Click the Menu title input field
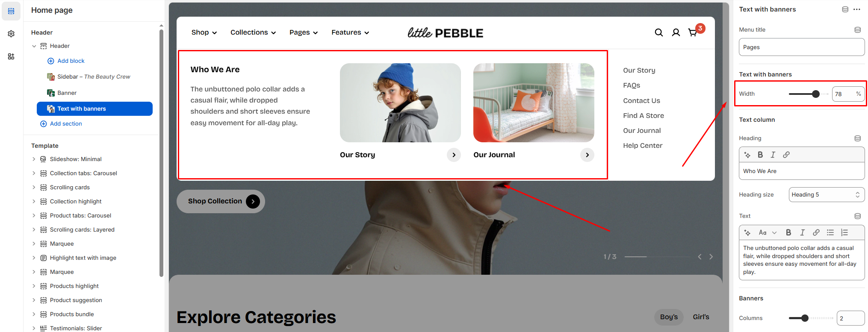 point(802,47)
